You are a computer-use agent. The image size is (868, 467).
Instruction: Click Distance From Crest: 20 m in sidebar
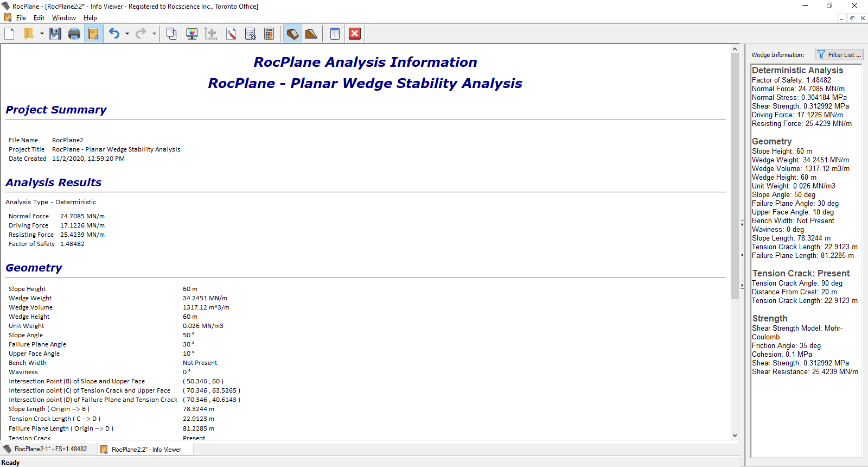point(794,292)
